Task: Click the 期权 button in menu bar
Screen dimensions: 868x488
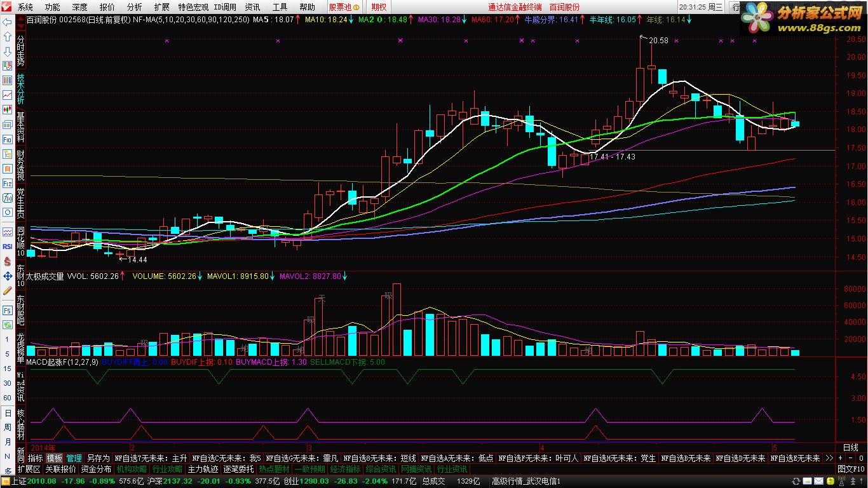Action: point(379,7)
